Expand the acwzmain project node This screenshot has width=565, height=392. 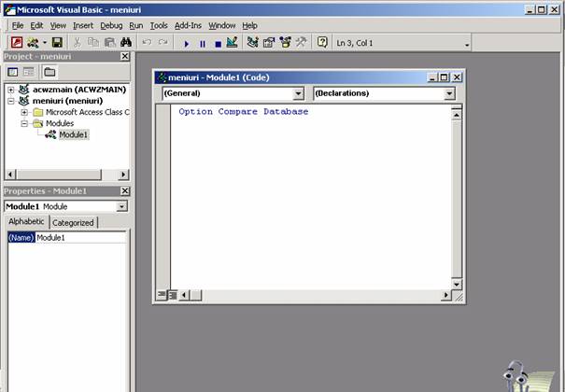pos(10,90)
